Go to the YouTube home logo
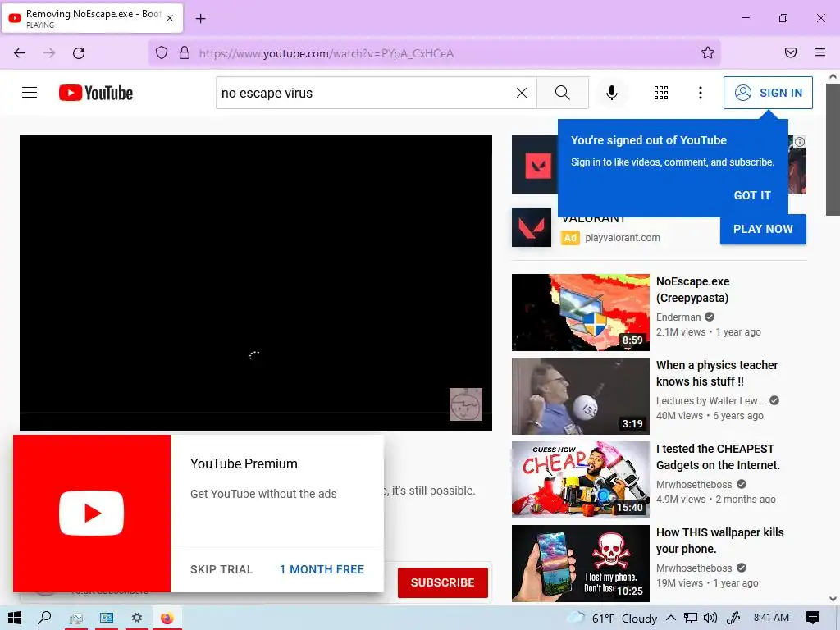Image resolution: width=840 pixels, height=630 pixels. (96, 93)
